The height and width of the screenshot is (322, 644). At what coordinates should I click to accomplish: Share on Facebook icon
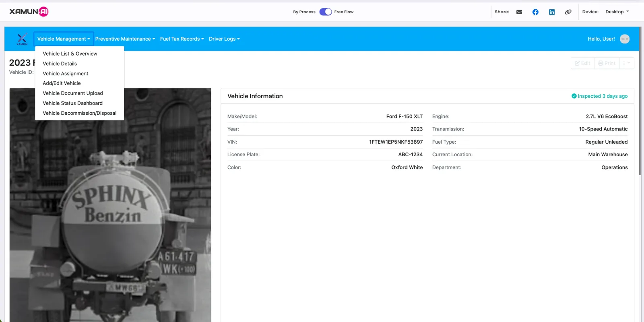[535, 12]
